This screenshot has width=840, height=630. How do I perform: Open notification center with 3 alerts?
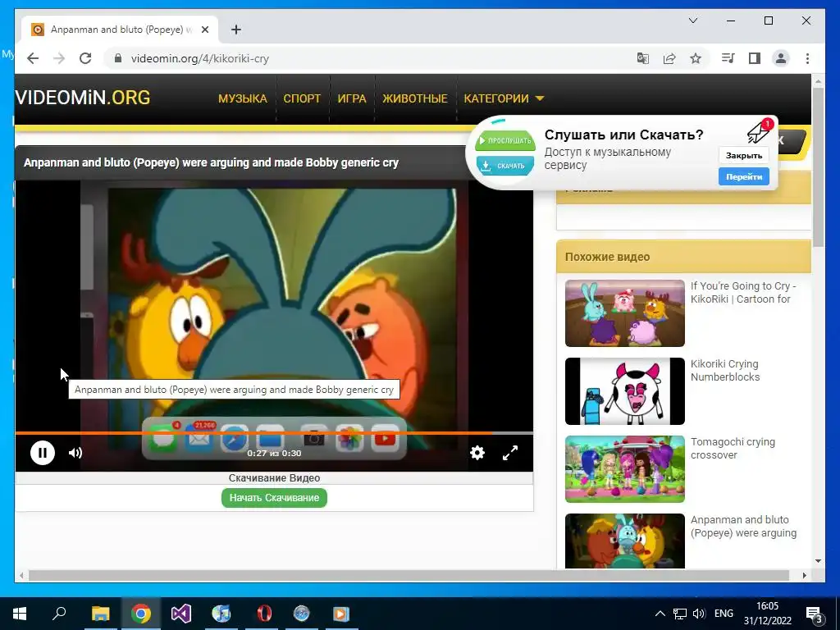coord(815,614)
